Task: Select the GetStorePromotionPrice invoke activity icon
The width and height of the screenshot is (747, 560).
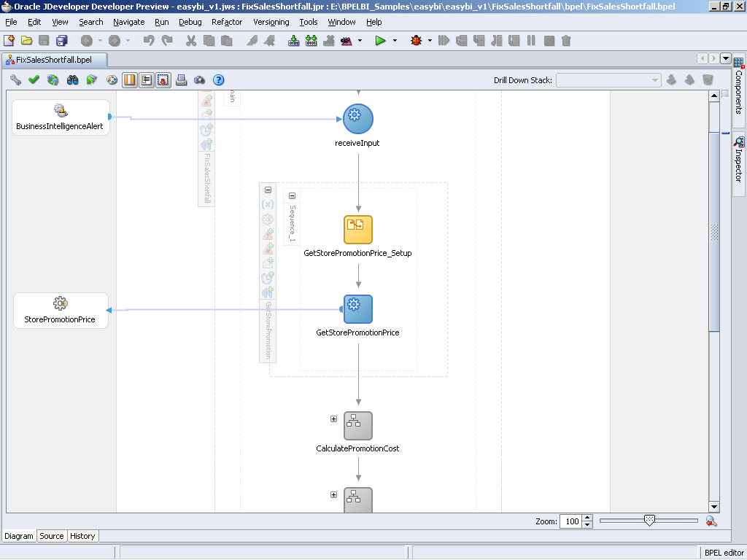Action: pyautogui.click(x=357, y=309)
